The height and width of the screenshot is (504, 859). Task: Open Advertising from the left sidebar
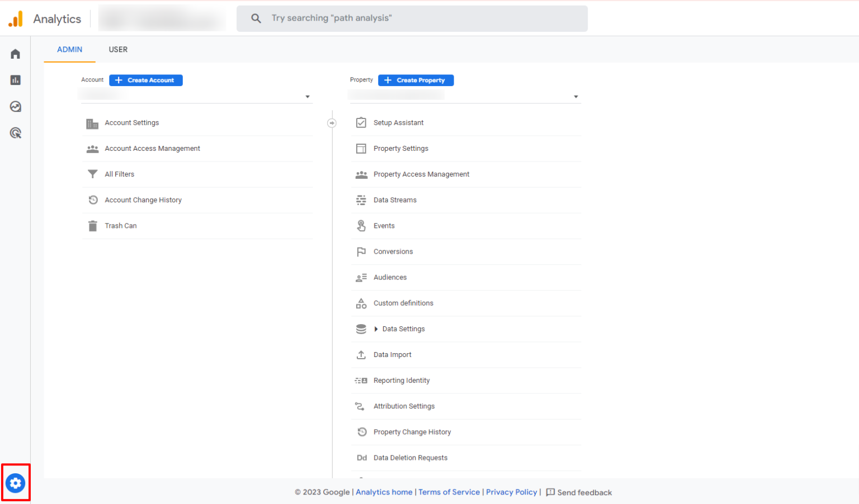click(15, 133)
